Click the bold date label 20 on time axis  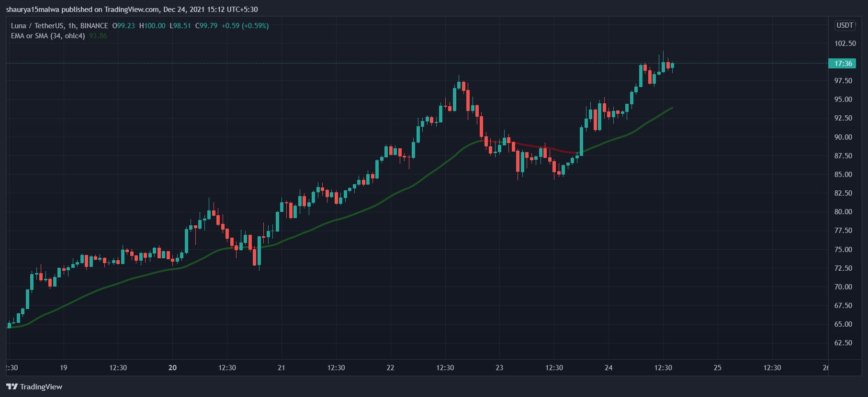(172, 368)
